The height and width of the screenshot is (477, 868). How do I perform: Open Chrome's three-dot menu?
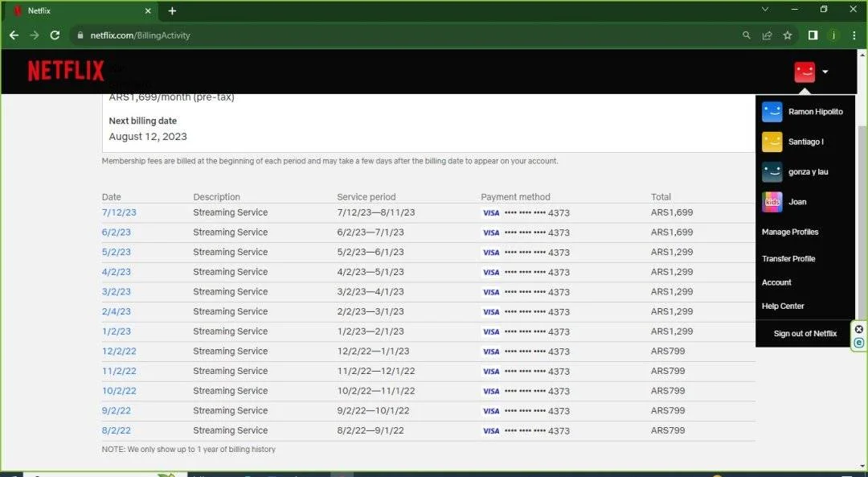[x=854, y=35]
